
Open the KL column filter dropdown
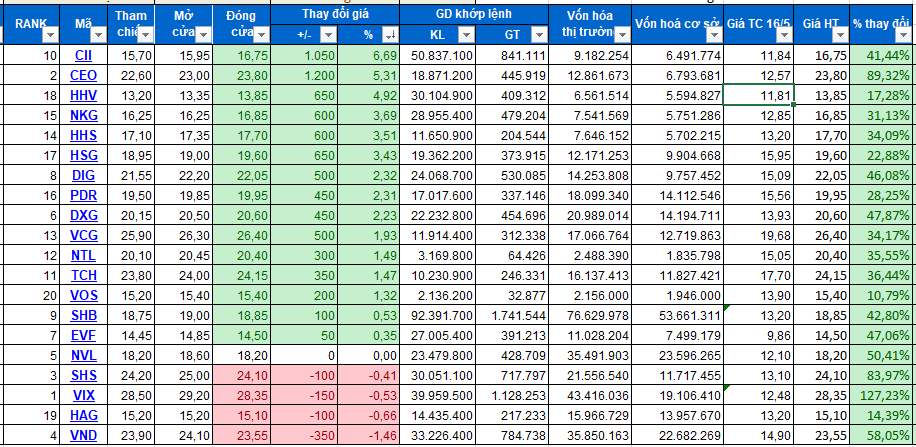(x=466, y=36)
